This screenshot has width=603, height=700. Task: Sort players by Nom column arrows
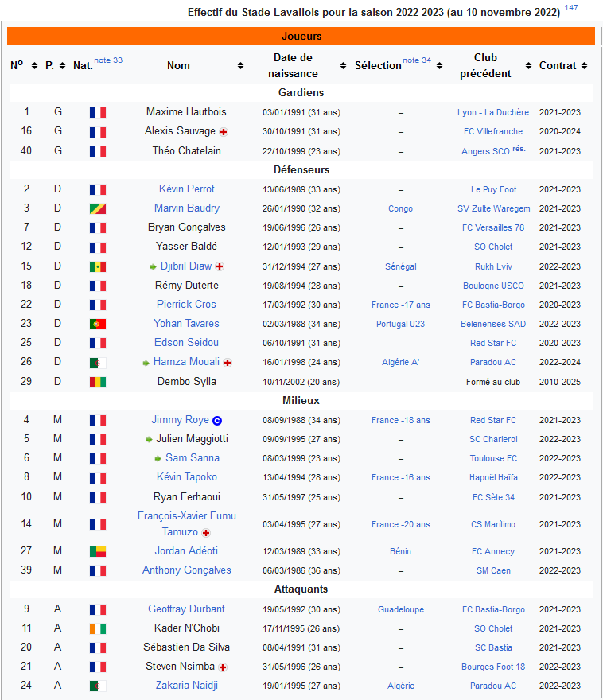240,66
